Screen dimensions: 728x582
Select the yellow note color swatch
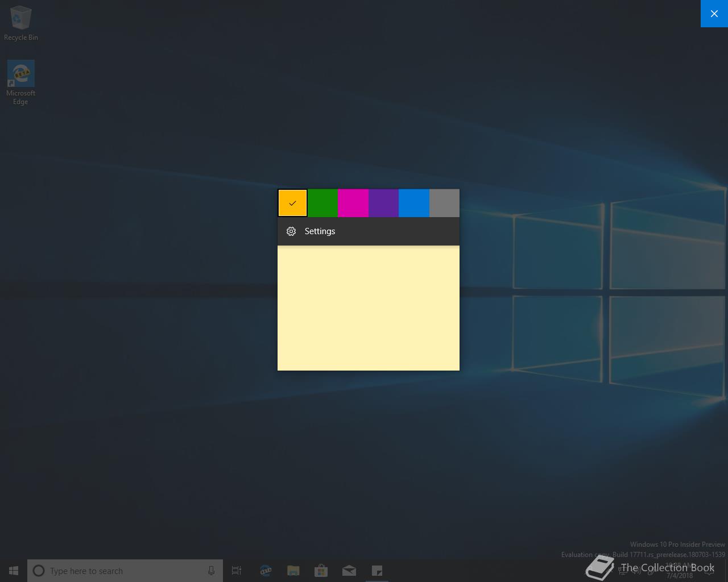pyautogui.click(x=292, y=203)
